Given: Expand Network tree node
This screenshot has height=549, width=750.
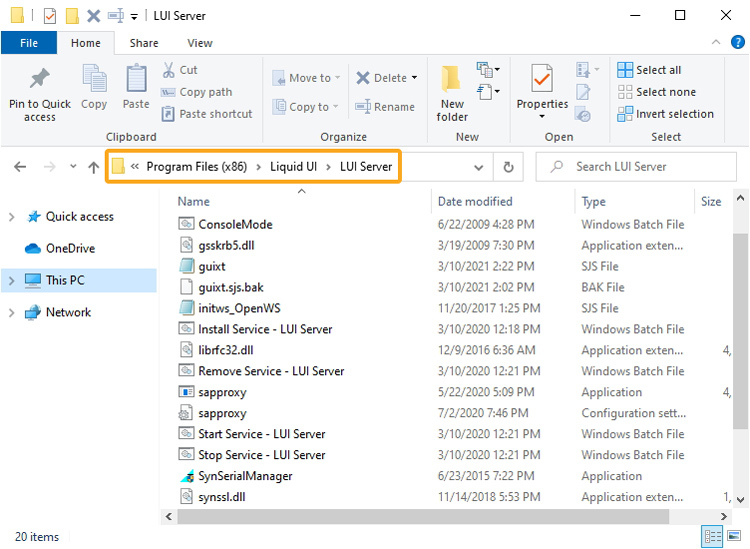Looking at the screenshot, I should coord(11,313).
